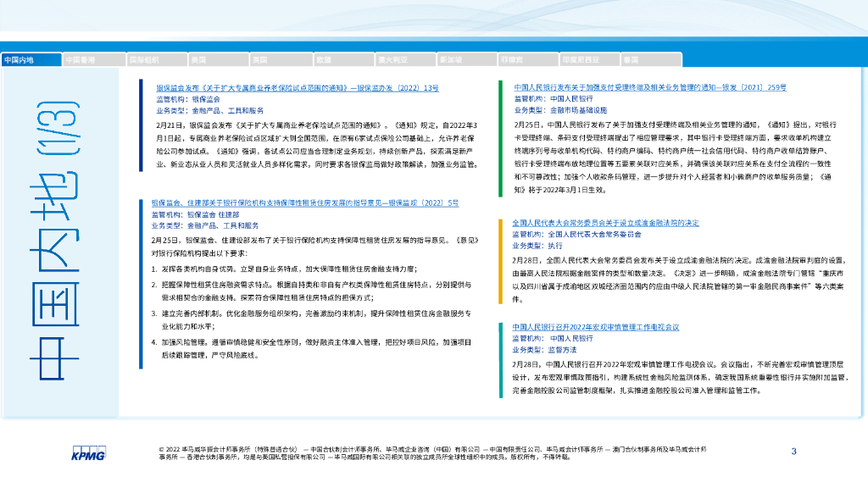
Task: Open the 银保监办发〔2022〕13号 notice link
Action: (x=297, y=87)
